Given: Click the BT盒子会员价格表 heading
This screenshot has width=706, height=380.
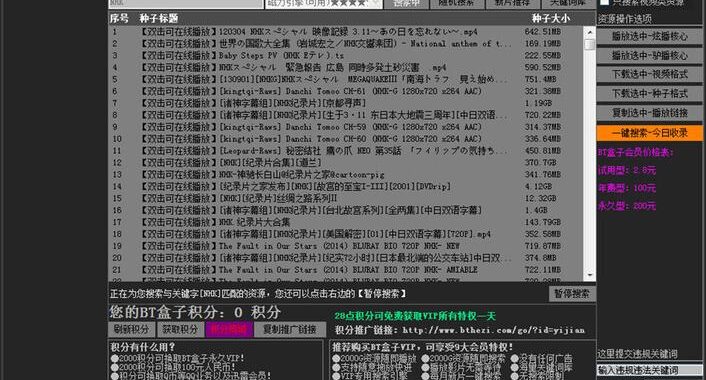Looking at the screenshot, I should [x=635, y=153].
